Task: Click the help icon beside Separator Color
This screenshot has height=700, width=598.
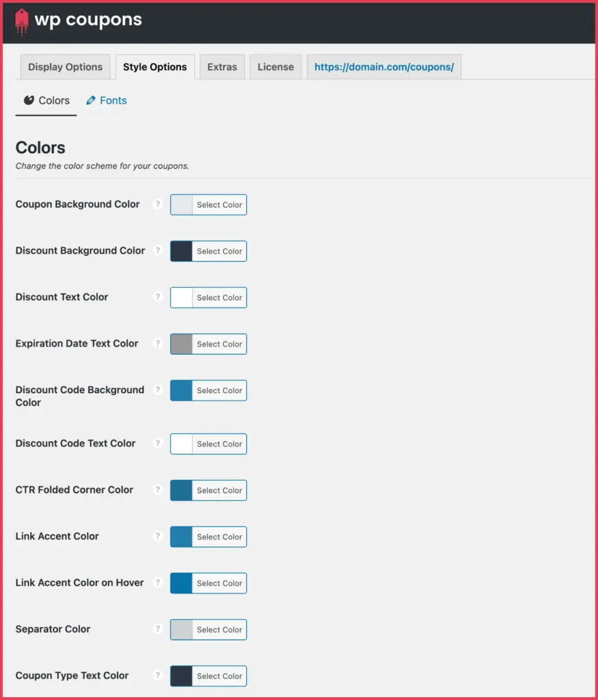Action: point(159,630)
